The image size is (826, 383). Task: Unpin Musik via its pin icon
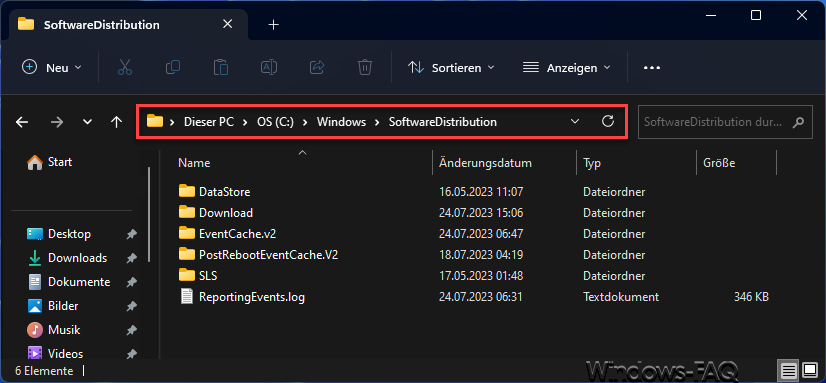tap(132, 330)
